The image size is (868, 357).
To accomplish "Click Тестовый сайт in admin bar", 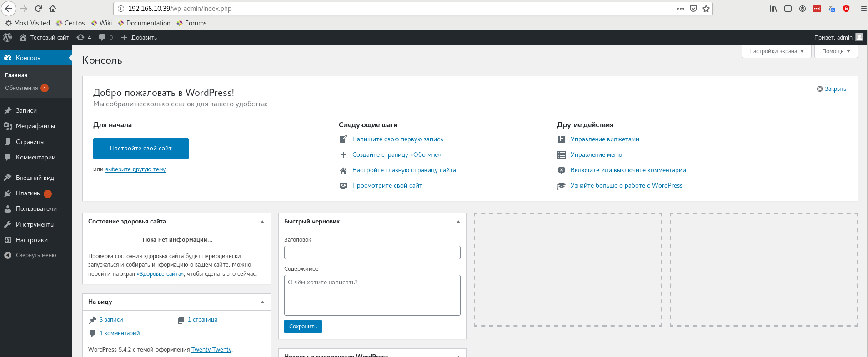I will click(45, 37).
